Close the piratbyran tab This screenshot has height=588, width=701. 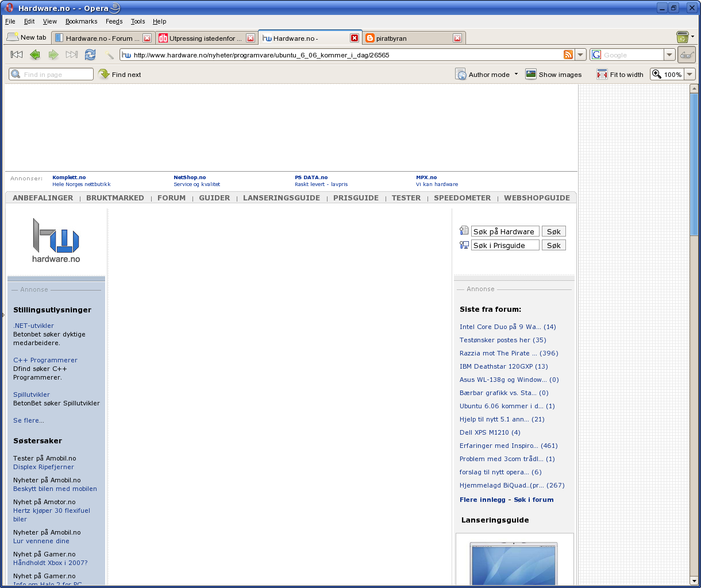457,38
